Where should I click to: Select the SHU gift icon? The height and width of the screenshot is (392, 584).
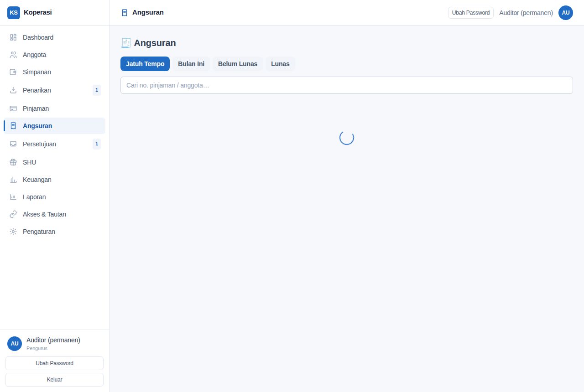click(x=13, y=162)
